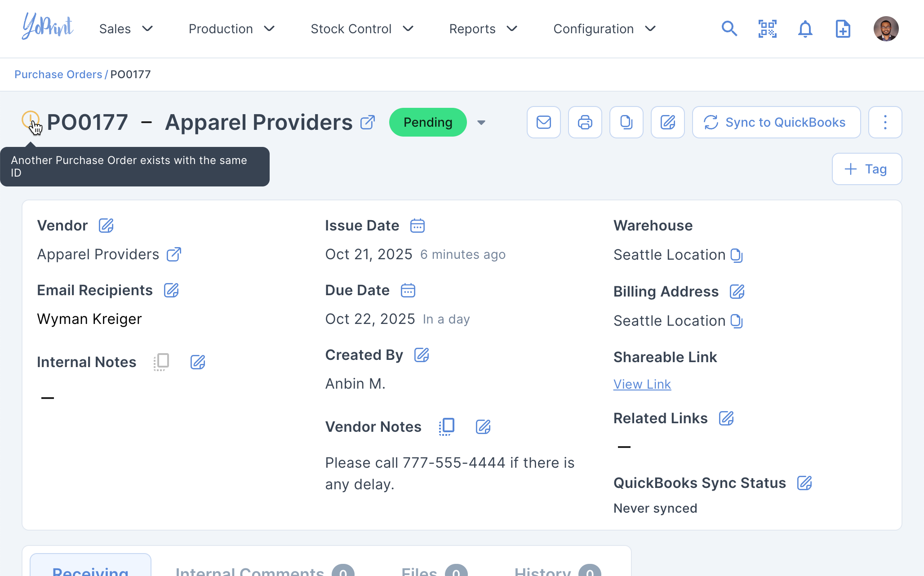Print the purchase order

585,122
